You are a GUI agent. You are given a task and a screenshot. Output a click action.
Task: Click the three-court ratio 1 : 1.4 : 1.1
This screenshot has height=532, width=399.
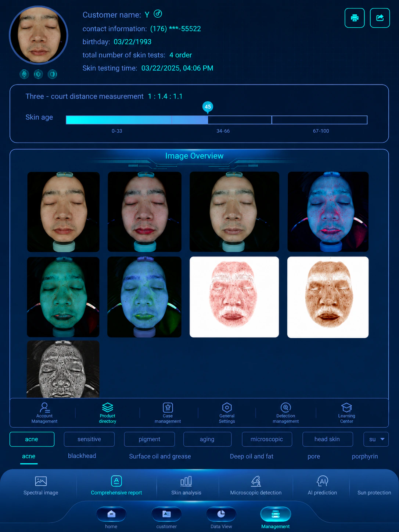(x=165, y=96)
